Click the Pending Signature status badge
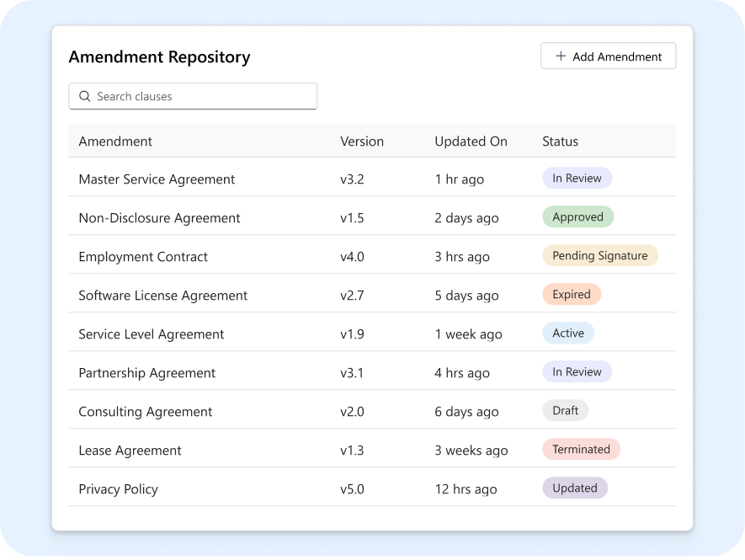 tap(600, 255)
